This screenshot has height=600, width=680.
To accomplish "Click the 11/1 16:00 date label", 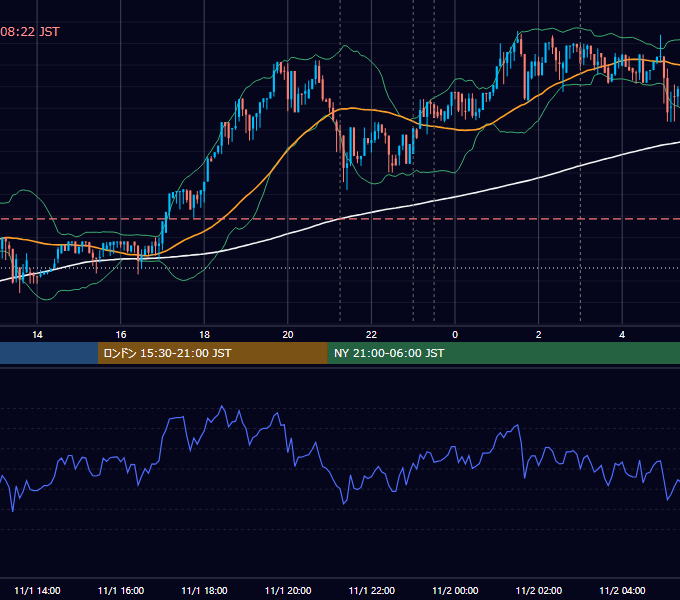I will click(121, 590).
